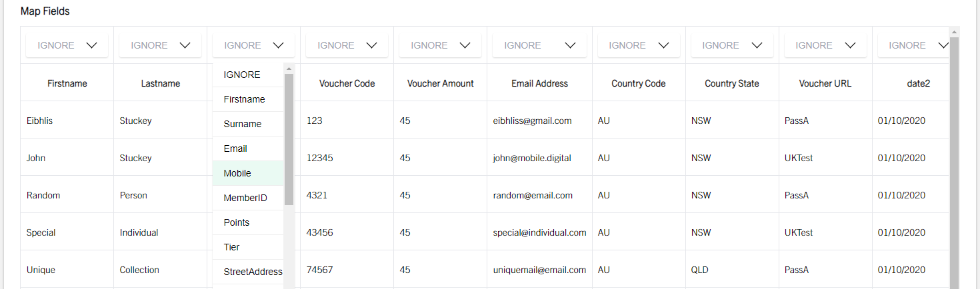Open the dropdown above Country Code column
The width and height of the screenshot is (980, 289).
(x=639, y=45)
